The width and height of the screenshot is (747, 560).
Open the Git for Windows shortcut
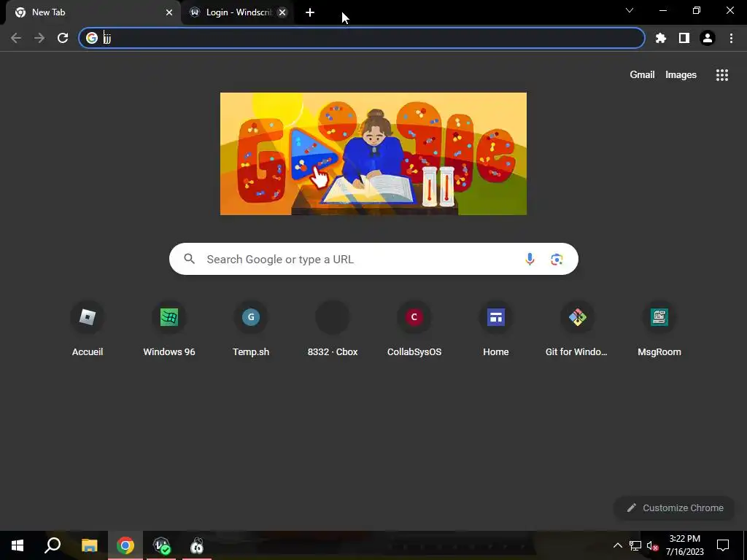577,329
